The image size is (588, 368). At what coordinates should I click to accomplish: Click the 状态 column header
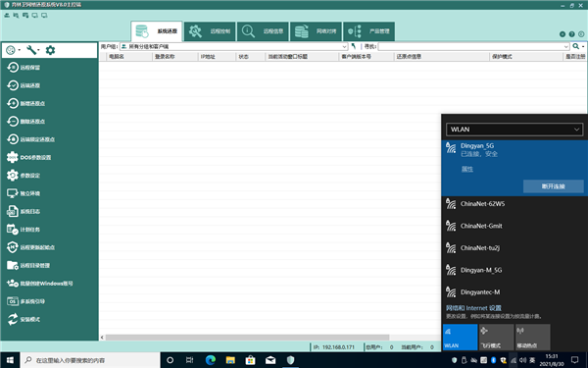coord(251,57)
